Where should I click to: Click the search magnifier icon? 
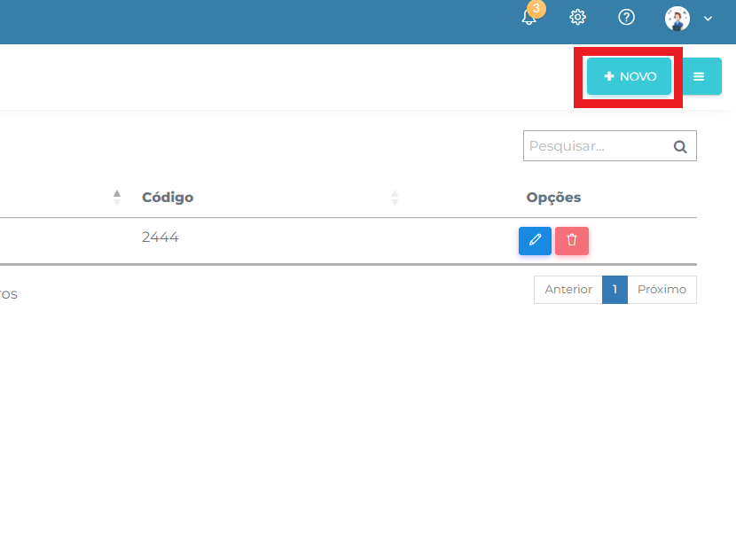680,147
